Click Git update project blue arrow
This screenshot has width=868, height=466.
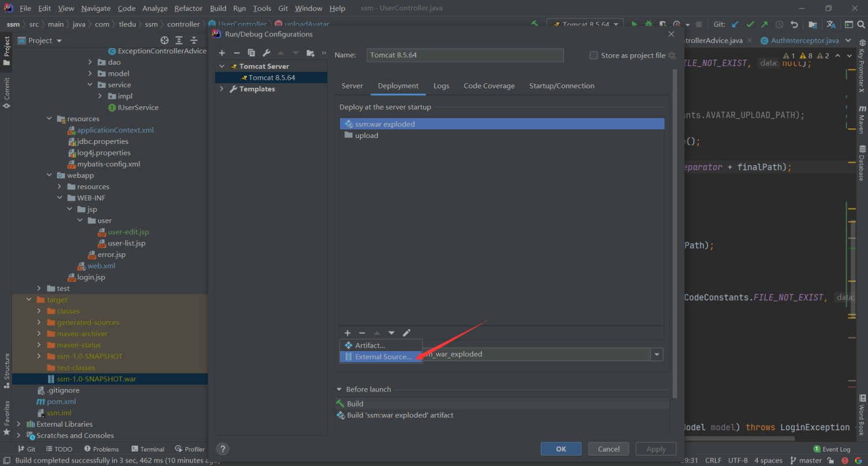coord(735,24)
